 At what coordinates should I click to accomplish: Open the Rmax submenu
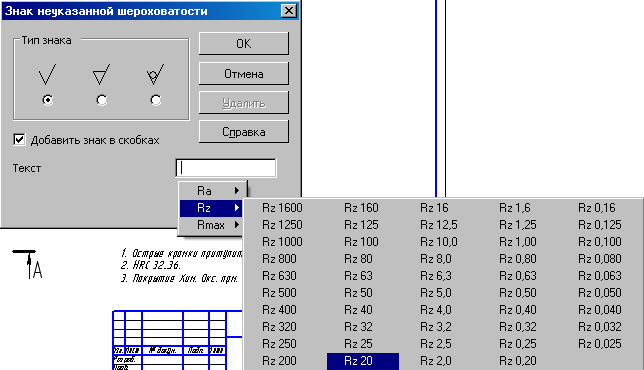[x=212, y=225]
